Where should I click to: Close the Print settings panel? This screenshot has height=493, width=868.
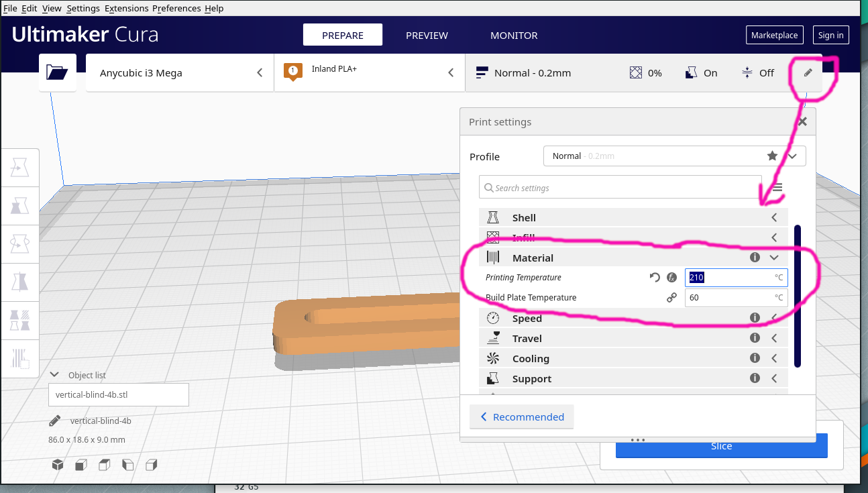click(802, 122)
